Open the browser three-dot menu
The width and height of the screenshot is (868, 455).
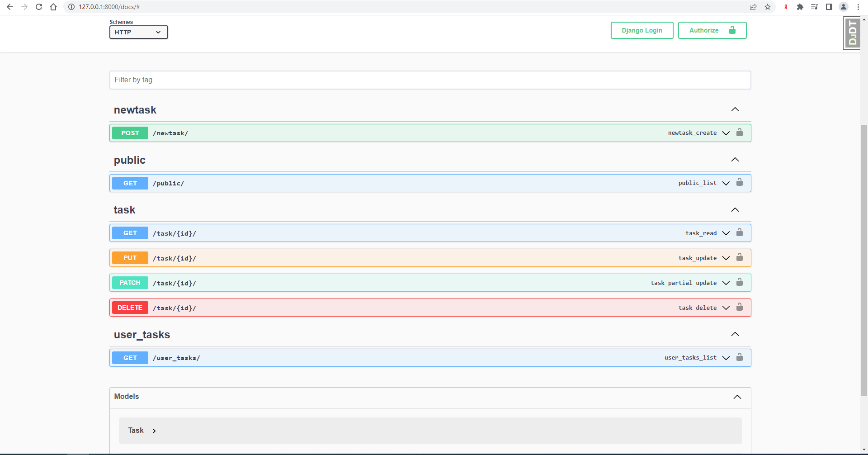point(858,7)
